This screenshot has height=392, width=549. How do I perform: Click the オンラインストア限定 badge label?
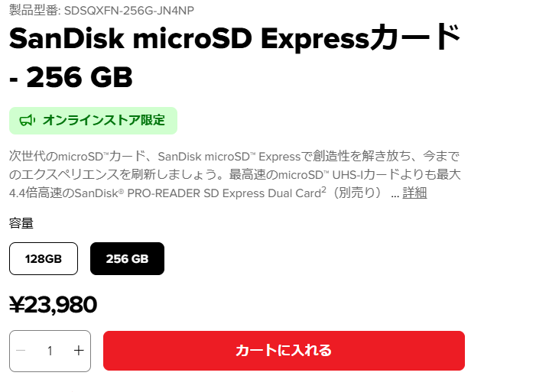coord(103,120)
